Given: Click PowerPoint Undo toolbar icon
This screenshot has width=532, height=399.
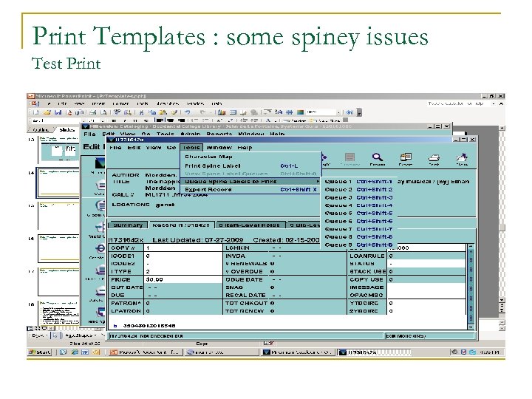Looking at the screenshot, I should (x=188, y=112).
